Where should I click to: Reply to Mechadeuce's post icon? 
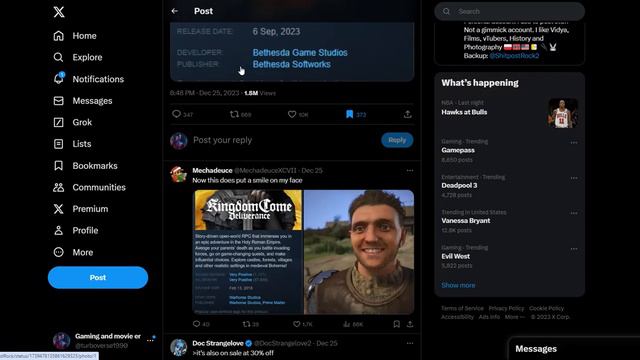tap(196, 324)
